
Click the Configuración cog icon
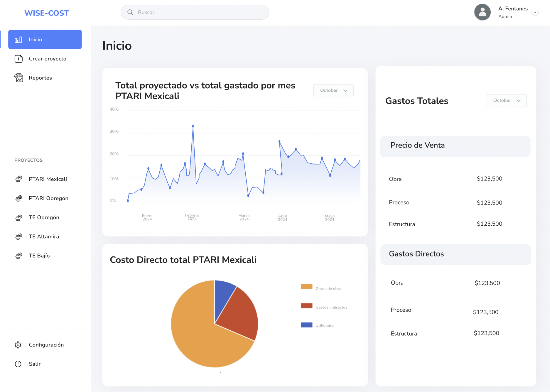pos(18,345)
